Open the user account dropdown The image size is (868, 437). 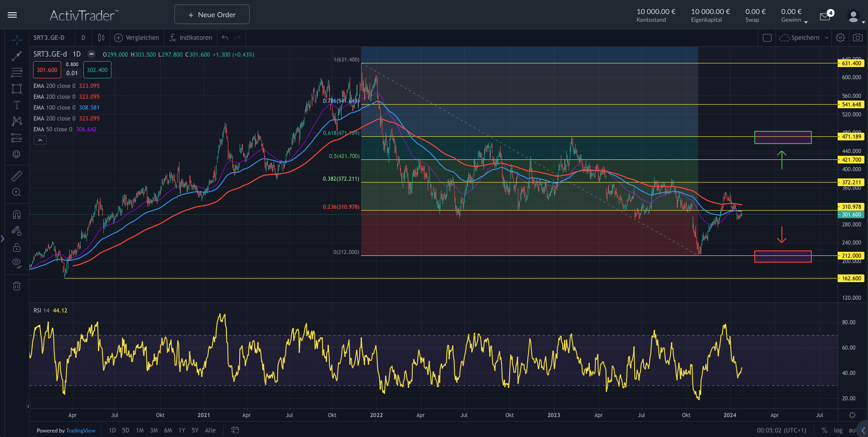coord(855,17)
